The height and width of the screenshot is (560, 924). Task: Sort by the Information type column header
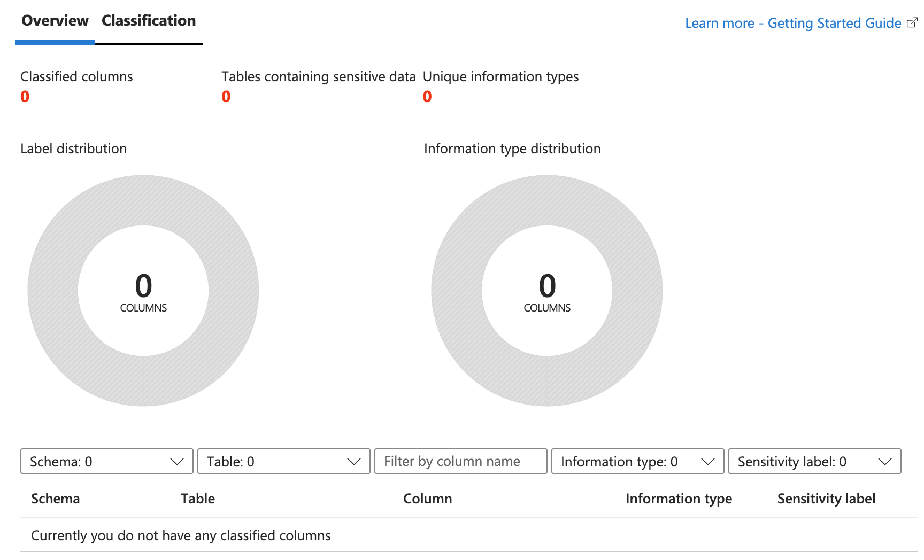point(679,499)
